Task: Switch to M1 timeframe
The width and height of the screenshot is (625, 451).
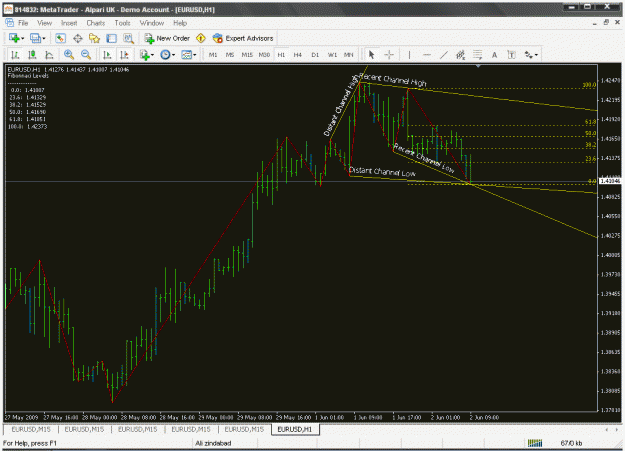Action: click(x=213, y=55)
